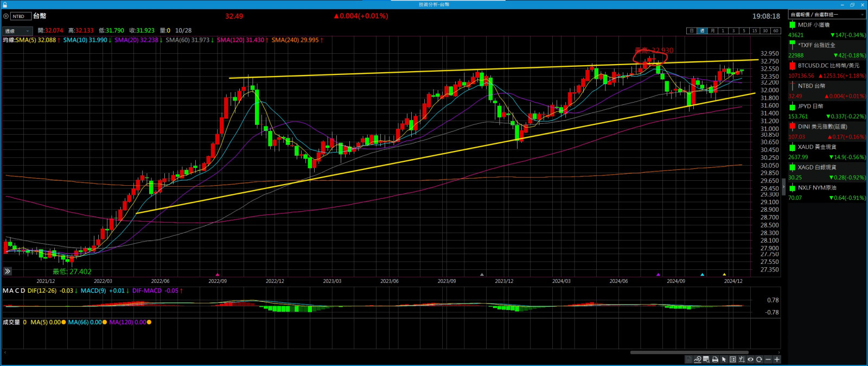Click the 成交量 volume label
The height and width of the screenshot is (366, 868).
11,323
